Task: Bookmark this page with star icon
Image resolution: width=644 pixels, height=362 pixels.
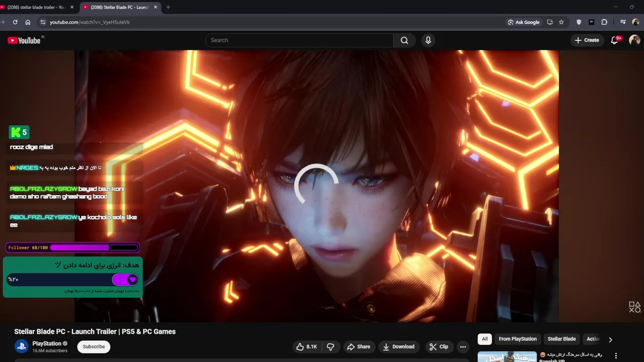Action: pyautogui.click(x=561, y=22)
